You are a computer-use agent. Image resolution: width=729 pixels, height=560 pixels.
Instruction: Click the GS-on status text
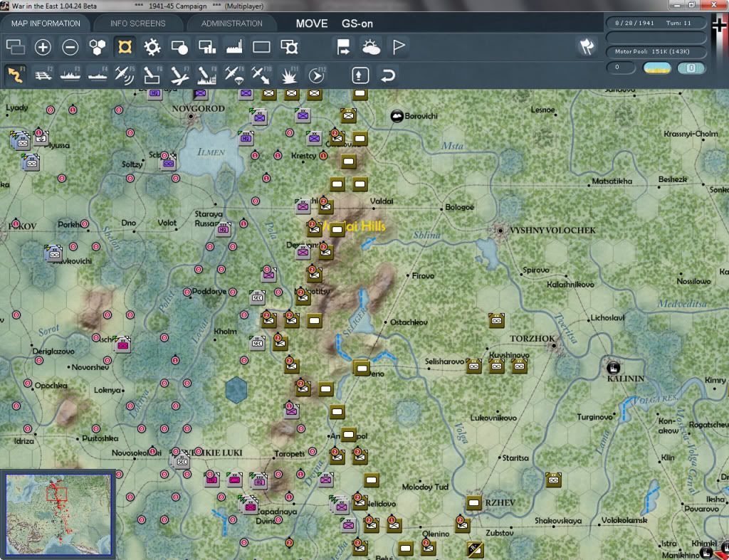pos(357,23)
